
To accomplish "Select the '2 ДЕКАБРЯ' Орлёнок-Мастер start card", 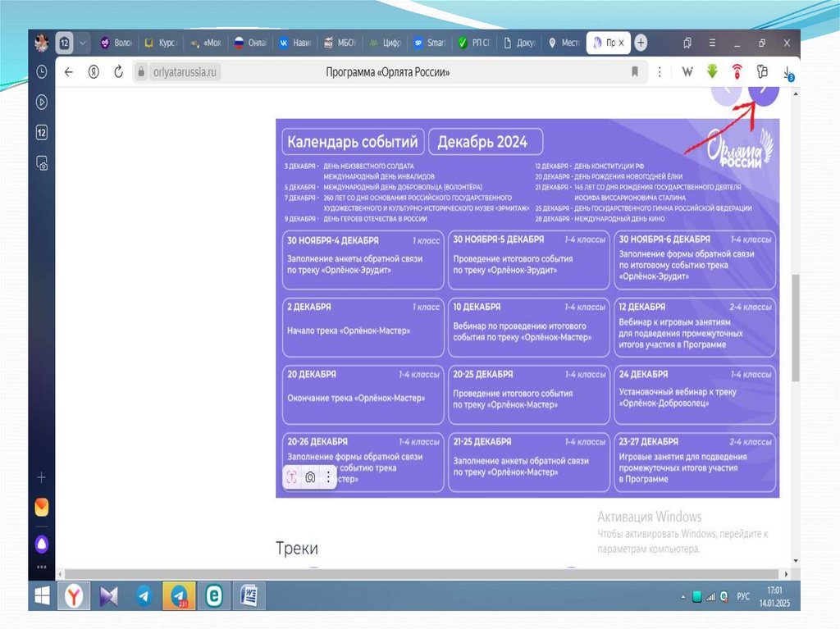I will pyautogui.click(x=363, y=327).
